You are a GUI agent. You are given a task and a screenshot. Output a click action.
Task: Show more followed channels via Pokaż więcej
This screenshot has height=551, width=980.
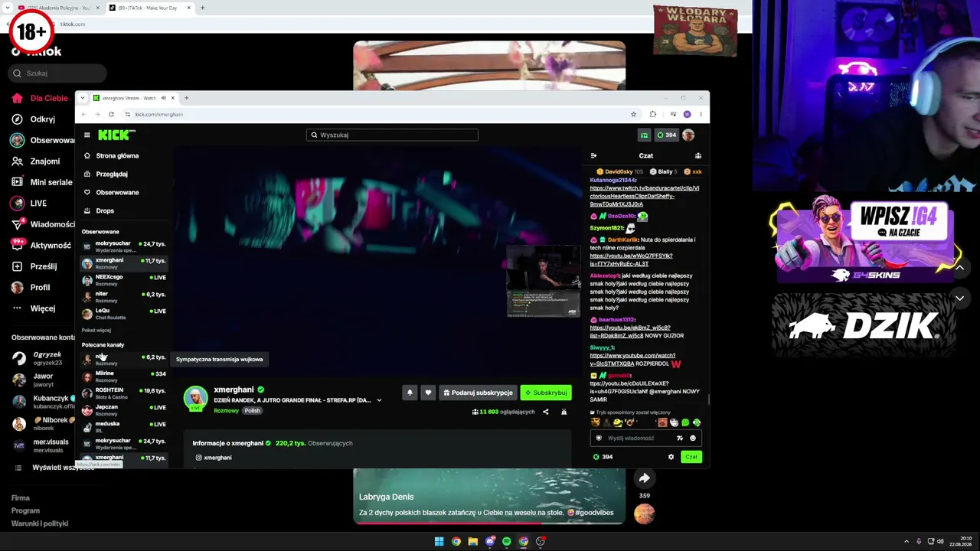click(x=96, y=330)
